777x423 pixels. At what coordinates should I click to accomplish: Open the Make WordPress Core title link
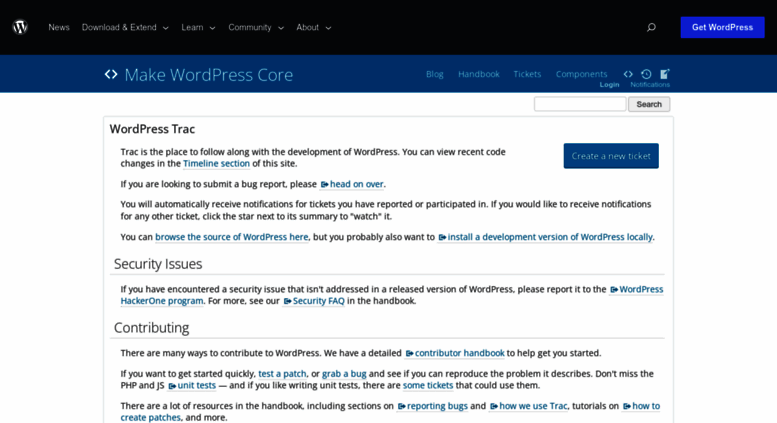pos(209,74)
